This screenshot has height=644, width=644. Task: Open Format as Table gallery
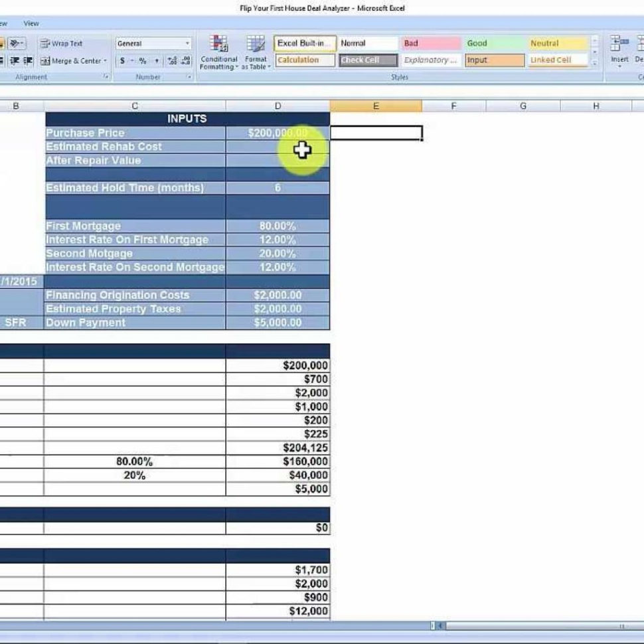256,52
